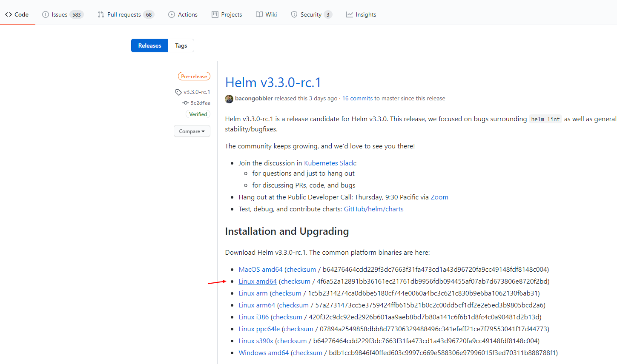Screen dimensions: 617x364
Task: Click the Security shield icon
Action: (294, 14)
